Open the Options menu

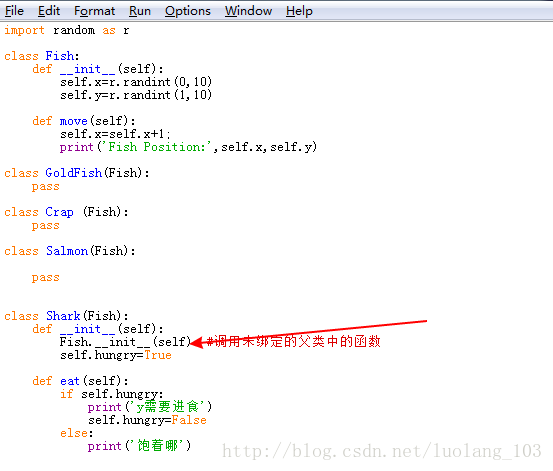188,11
